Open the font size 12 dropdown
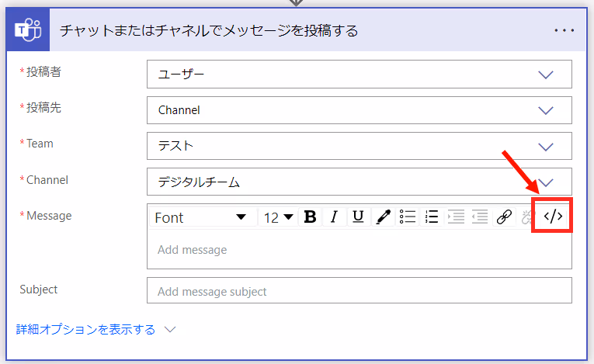This screenshot has height=364, width=594. [x=279, y=217]
